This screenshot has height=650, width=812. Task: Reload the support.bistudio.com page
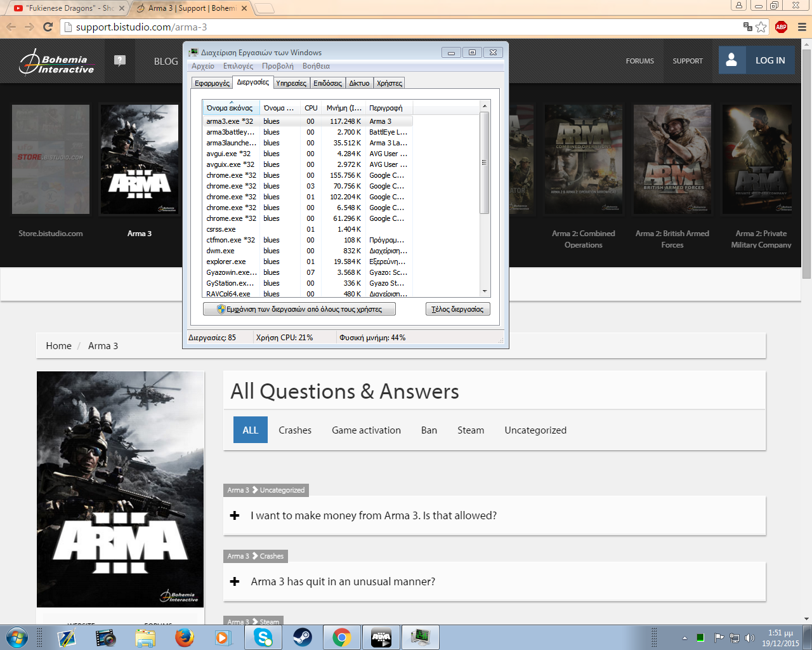click(x=48, y=27)
